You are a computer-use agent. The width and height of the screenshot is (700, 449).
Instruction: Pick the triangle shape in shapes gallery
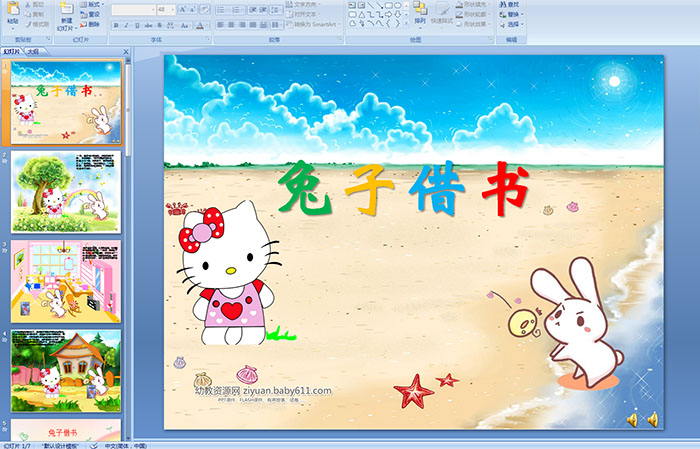point(362,15)
